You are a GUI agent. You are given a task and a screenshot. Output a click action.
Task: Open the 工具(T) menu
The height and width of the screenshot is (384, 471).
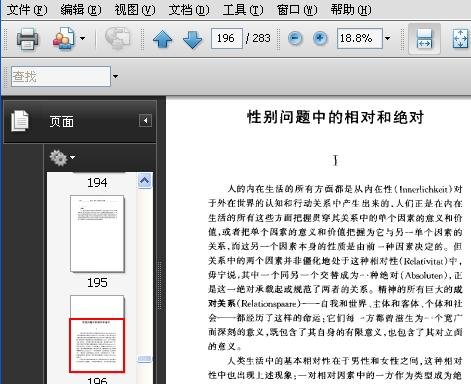[243, 10]
